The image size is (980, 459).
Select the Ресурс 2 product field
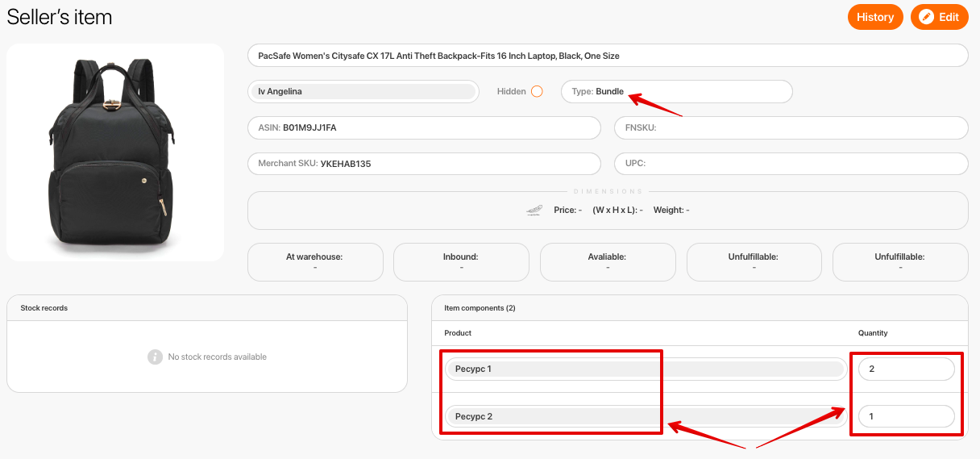(645, 417)
